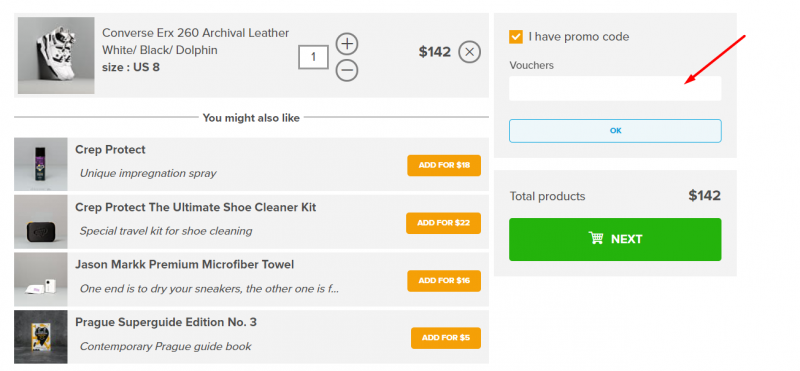Click the shopping cart icon on NEXT
The height and width of the screenshot is (371, 800).
pyautogui.click(x=595, y=238)
